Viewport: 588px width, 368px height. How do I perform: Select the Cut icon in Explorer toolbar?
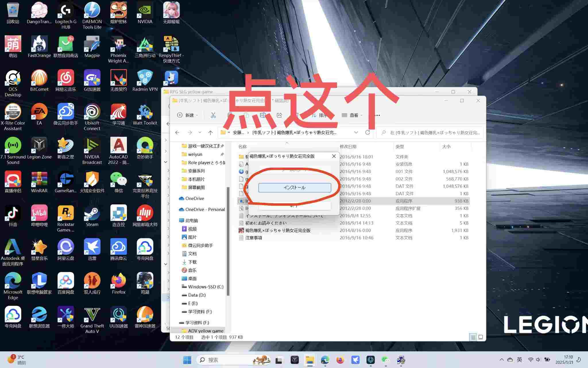click(x=213, y=115)
